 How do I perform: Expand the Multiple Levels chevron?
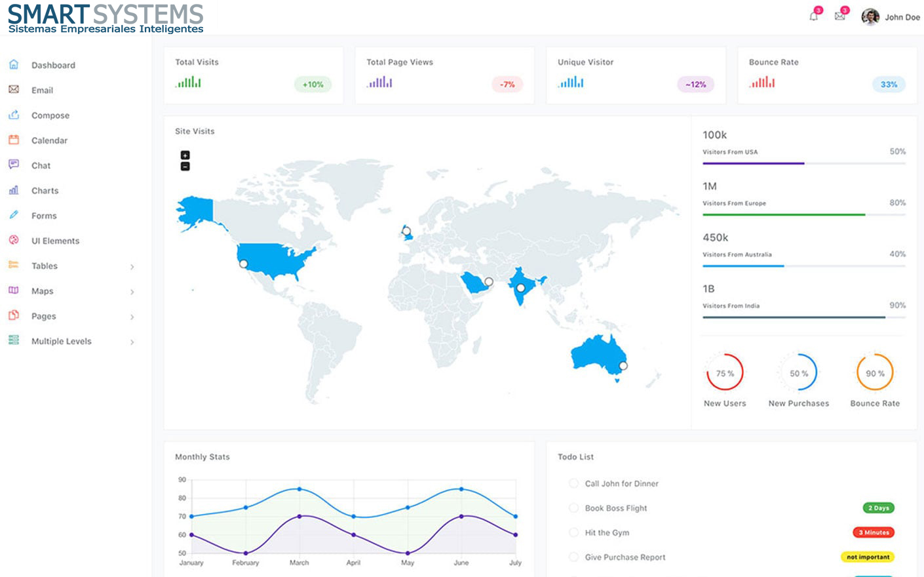pyautogui.click(x=132, y=342)
